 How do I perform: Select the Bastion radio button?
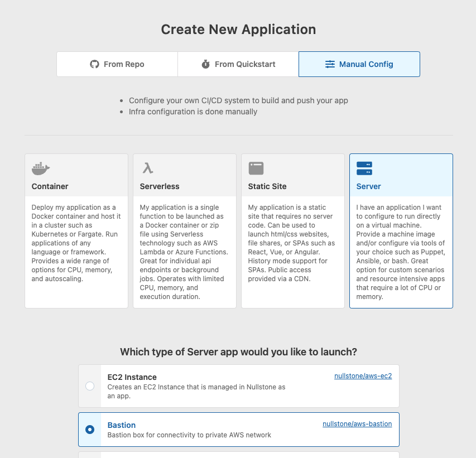click(90, 430)
